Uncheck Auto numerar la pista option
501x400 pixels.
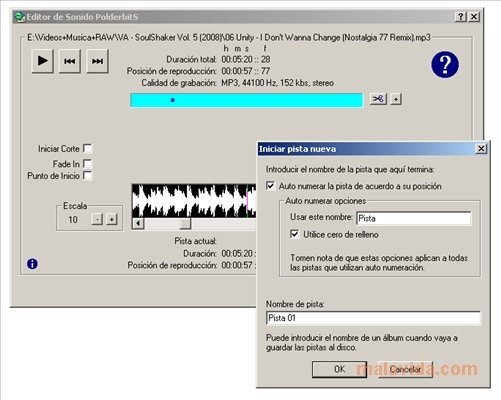click(x=270, y=186)
